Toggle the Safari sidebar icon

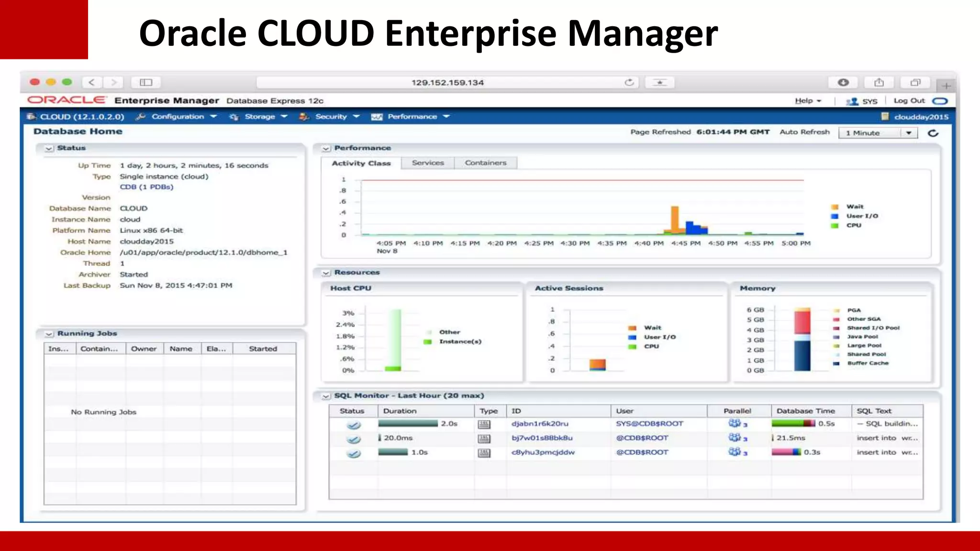146,82
